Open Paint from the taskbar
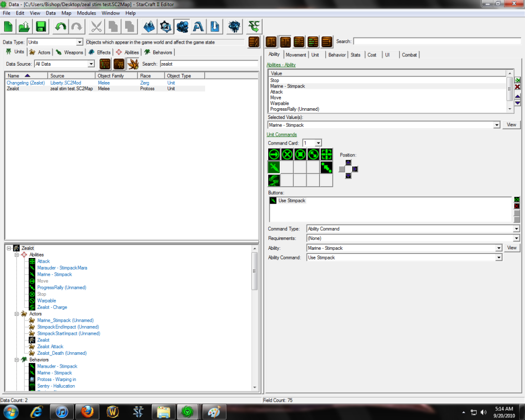This screenshot has height=420, width=525. click(214, 412)
